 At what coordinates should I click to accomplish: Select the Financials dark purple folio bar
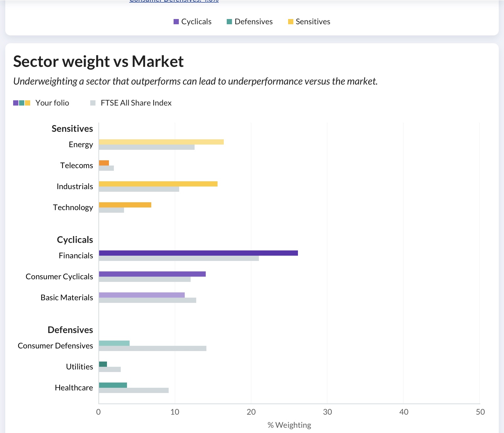pos(198,253)
